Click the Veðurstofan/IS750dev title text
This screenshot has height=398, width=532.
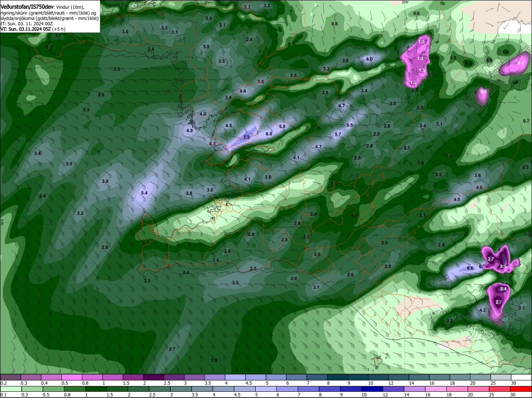27,7
